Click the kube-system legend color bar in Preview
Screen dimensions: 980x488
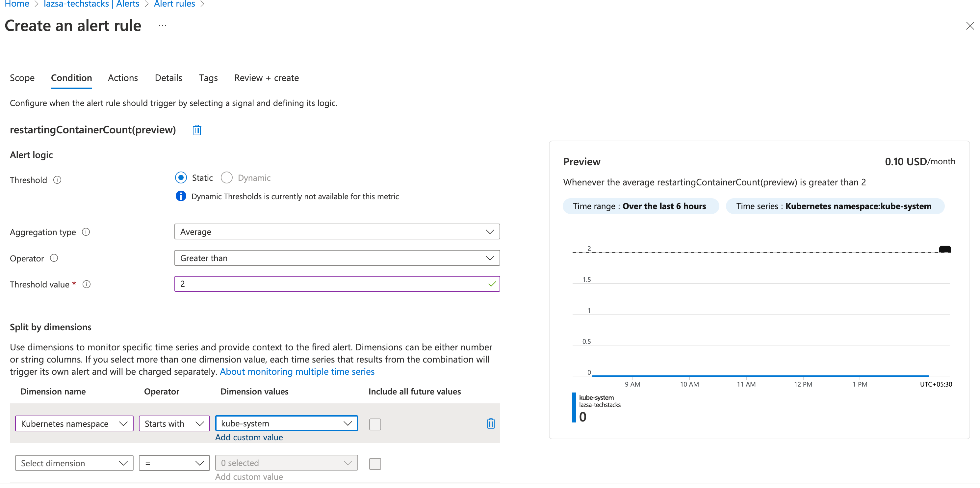click(574, 407)
